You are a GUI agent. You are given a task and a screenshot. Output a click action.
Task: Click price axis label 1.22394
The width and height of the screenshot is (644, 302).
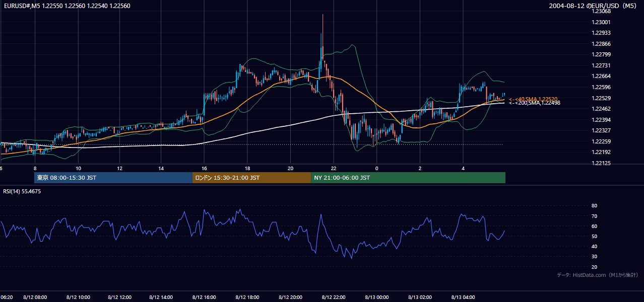coord(601,120)
